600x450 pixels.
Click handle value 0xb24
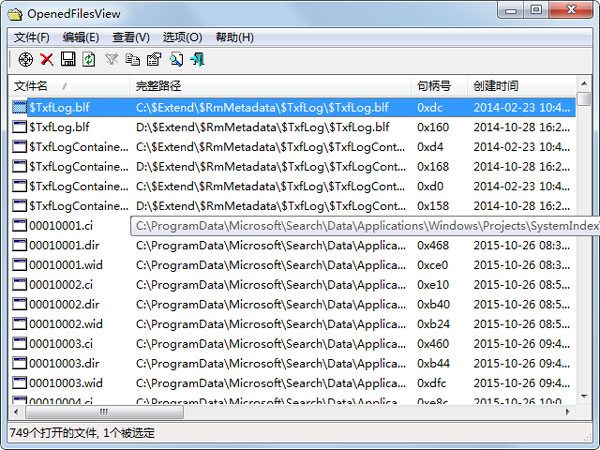434,324
